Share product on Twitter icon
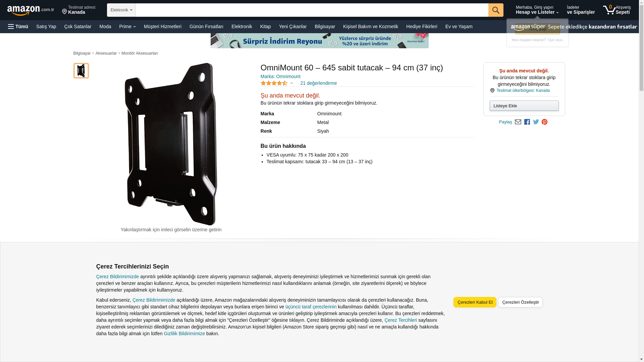Image resolution: width=644 pixels, height=362 pixels. 536,122
